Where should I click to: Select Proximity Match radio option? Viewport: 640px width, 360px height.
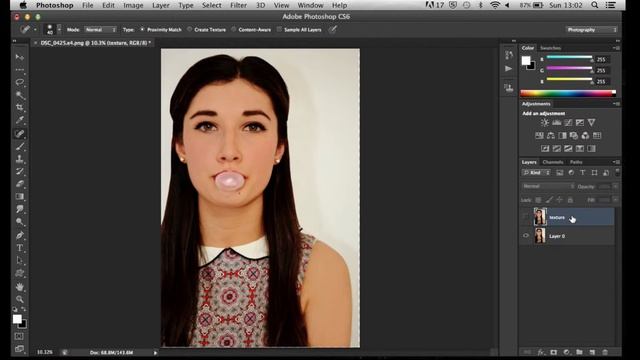point(142,29)
